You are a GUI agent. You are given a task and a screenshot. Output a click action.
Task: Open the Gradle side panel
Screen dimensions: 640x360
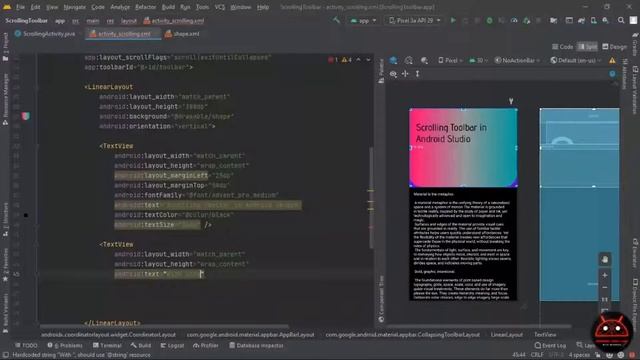pos(635,44)
